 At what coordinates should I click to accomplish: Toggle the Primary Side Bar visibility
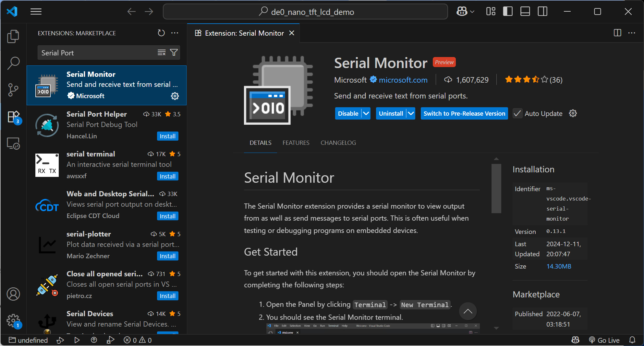508,12
